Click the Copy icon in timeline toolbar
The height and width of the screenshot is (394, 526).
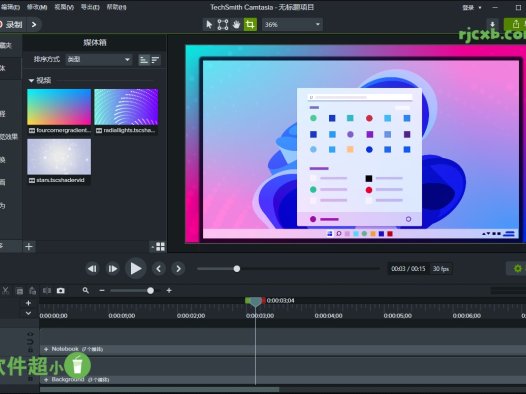click(19, 291)
